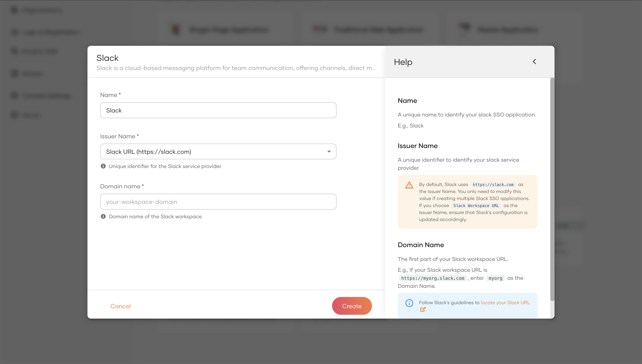Click the Domain name input field
Image resolution: width=642 pixels, height=364 pixels.
[x=218, y=202]
